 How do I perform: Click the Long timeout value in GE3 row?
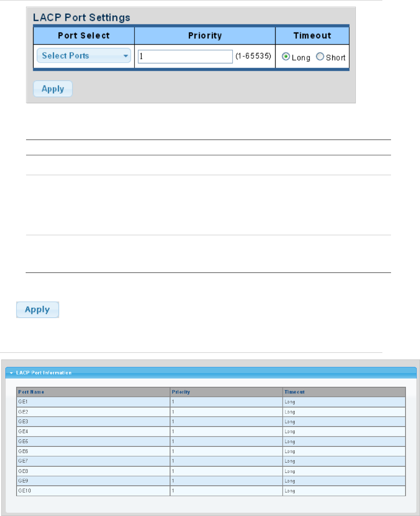[x=290, y=422]
